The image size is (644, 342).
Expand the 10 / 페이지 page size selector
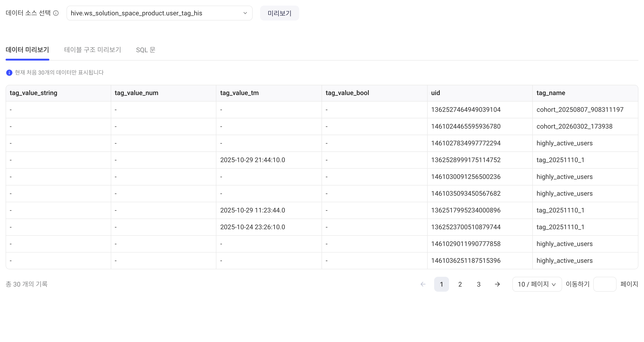[x=537, y=284]
